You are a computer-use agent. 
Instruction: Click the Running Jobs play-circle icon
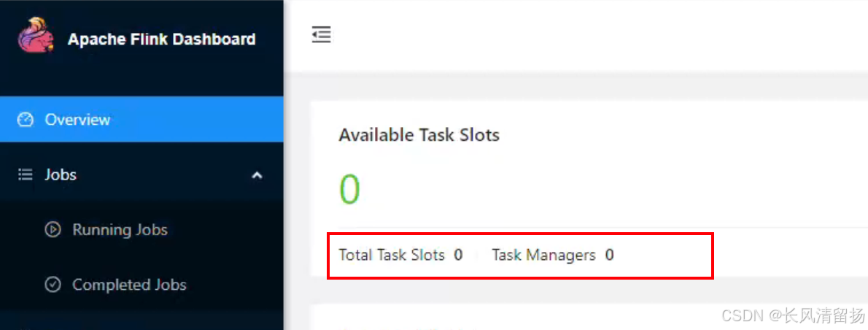tap(53, 229)
